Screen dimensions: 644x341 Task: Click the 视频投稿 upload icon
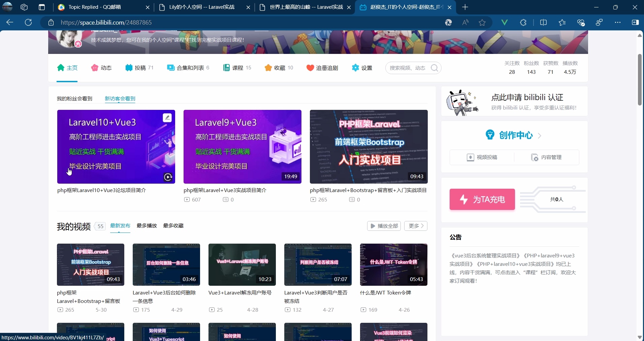[x=471, y=157]
